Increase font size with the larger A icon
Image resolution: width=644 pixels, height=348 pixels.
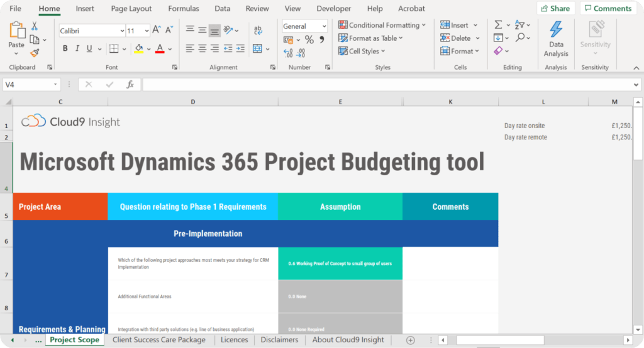pos(156,30)
